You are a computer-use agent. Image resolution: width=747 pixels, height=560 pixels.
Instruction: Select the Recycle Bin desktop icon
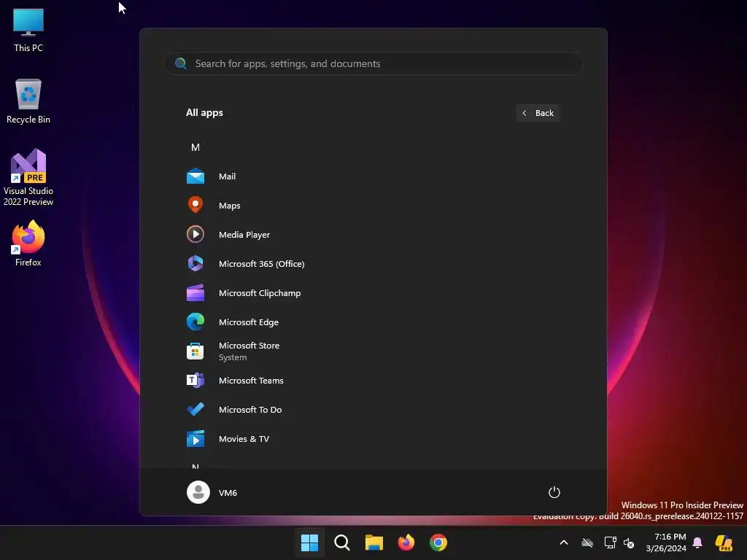(28, 101)
